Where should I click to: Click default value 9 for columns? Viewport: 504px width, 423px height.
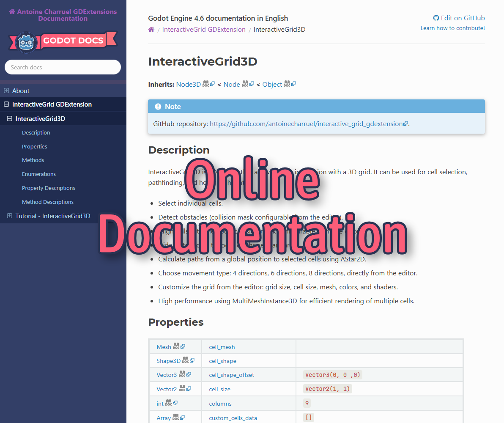click(x=307, y=403)
